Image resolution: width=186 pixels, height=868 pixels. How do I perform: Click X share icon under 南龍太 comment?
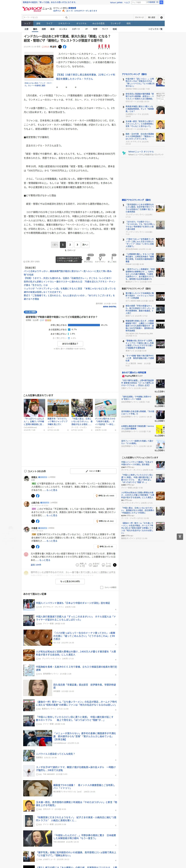pos(33,496)
